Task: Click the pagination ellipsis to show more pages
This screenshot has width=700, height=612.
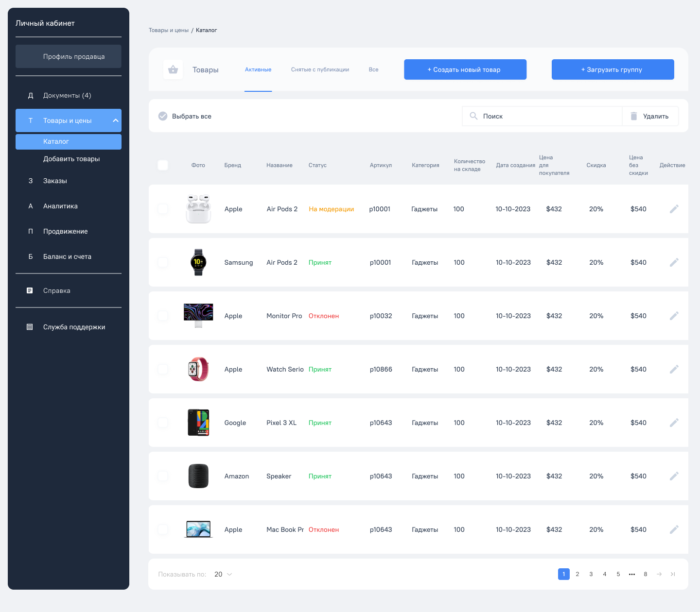Action: [x=632, y=574]
